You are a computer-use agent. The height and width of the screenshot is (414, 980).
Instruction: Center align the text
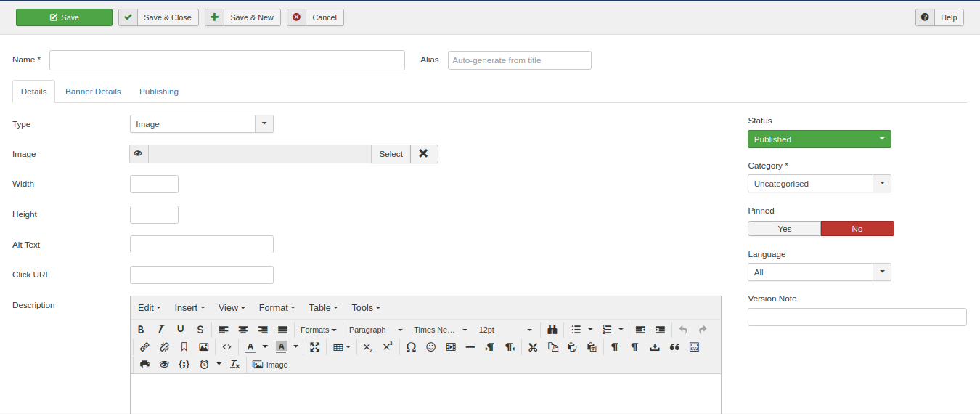[x=243, y=330]
